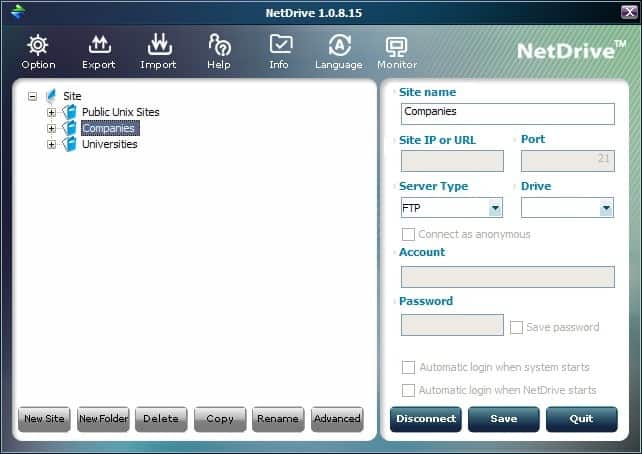Image resolution: width=642 pixels, height=454 pixels.
Task: Click the Rename button
Action: (278, 419)
